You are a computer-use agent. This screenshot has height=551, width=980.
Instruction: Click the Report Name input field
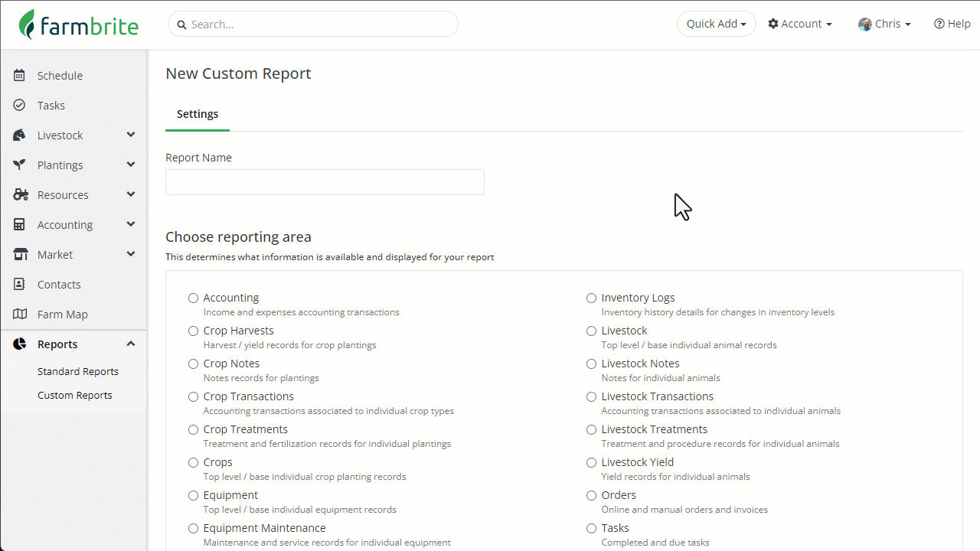325,182
